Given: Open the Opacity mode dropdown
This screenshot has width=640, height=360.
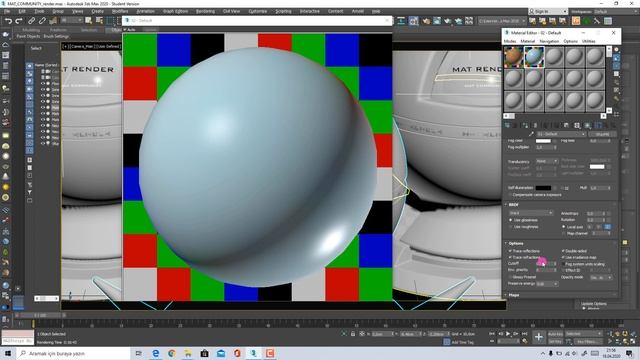Looking at the screenshot, I should pyautogui.click(x=601, y=277).
